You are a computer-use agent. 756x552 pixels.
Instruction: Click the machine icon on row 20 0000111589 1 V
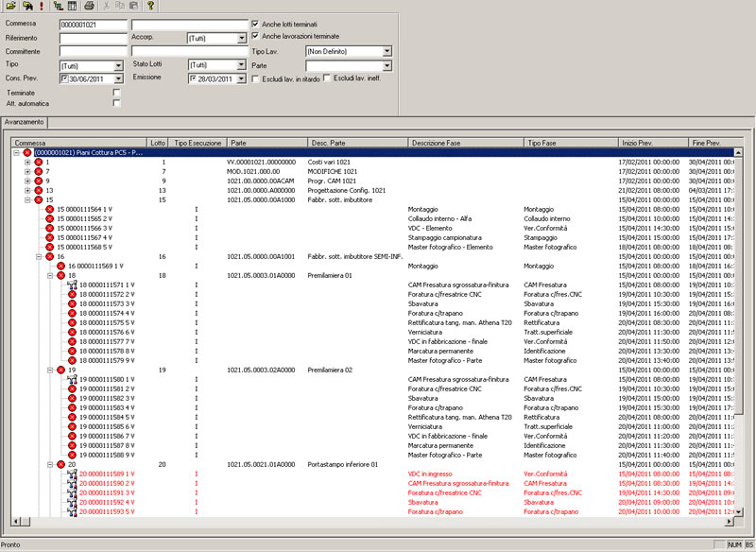point(72,474)
